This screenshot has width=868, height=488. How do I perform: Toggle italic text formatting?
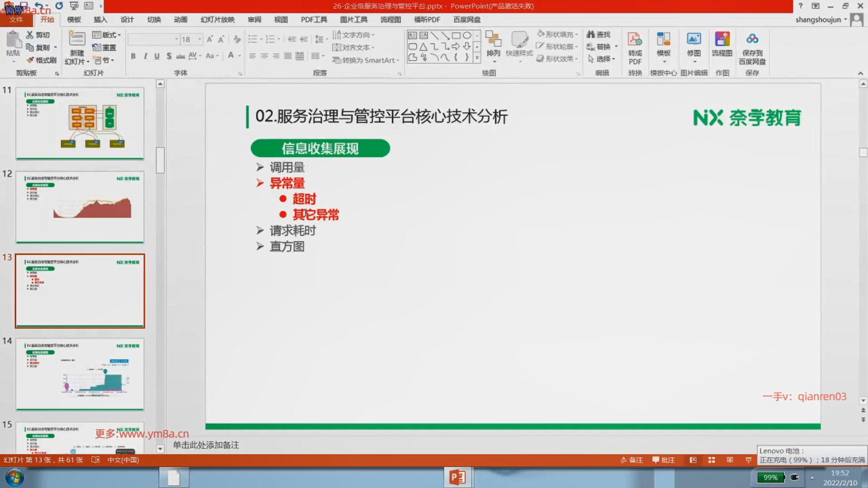pos(145,56)
